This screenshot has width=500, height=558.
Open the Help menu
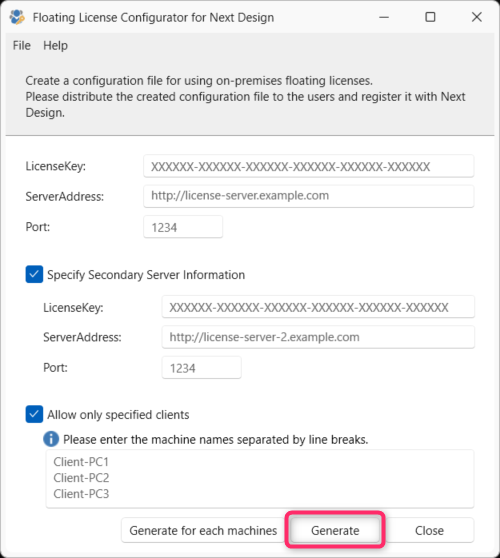(x=55, y=46)
